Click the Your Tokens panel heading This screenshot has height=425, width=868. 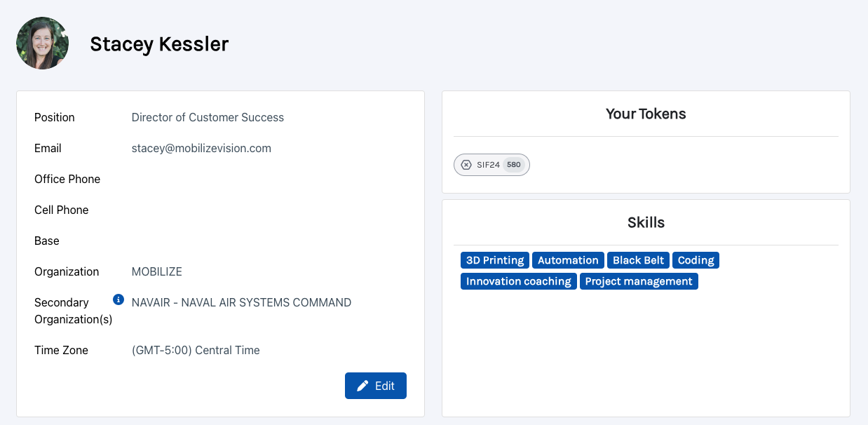(x=646, y=114)
